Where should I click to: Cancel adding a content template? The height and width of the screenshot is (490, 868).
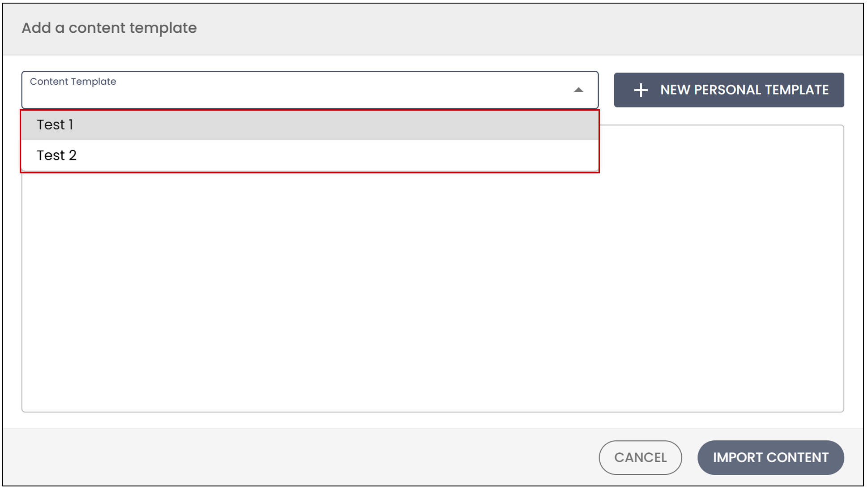click(640, 457)
